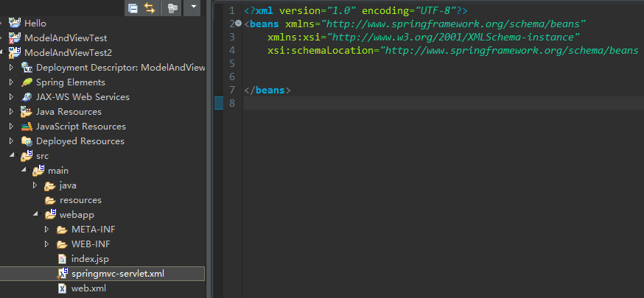The image size is (644, 298).
Task: Click line number 5 in the gutter
Action: 232,63
